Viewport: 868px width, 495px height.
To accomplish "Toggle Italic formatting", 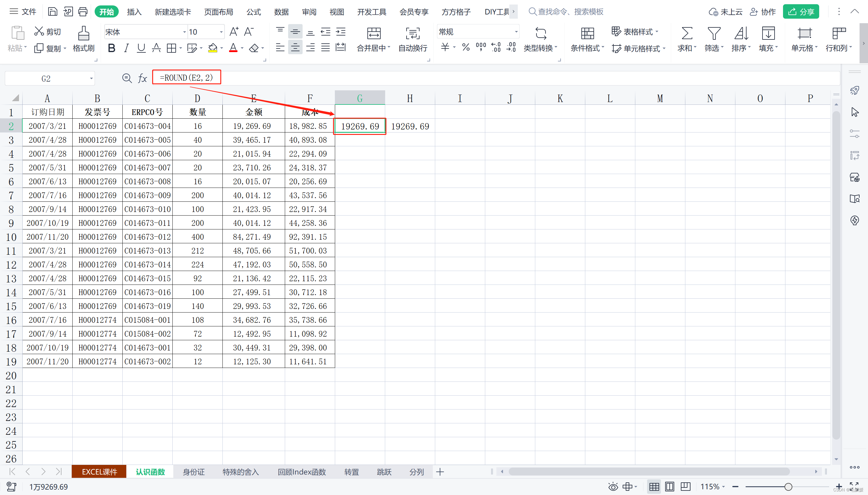I will [126, 48].
